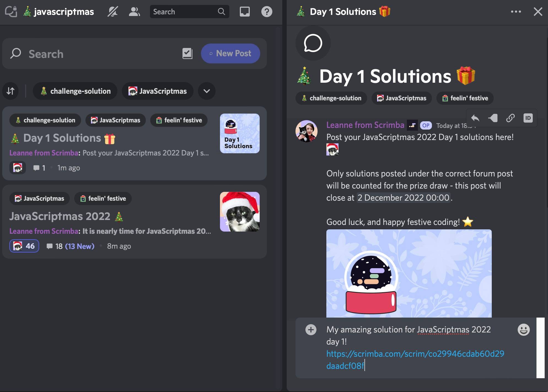
Task: Click the tag-shaped icon in the message toolbar
Action: (493, 118)
